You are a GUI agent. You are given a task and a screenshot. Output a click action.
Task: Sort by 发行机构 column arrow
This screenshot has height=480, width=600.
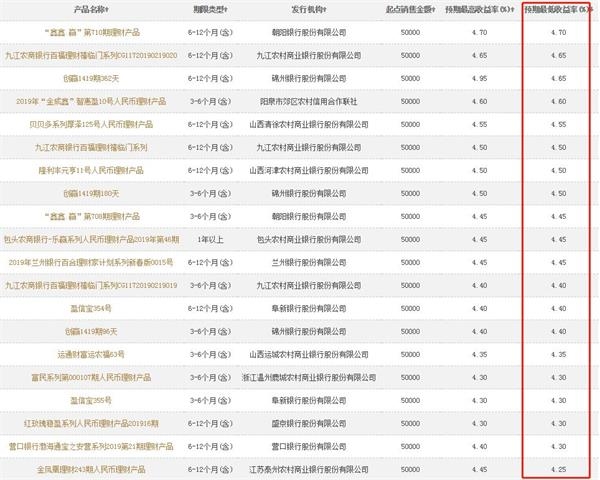324,10
